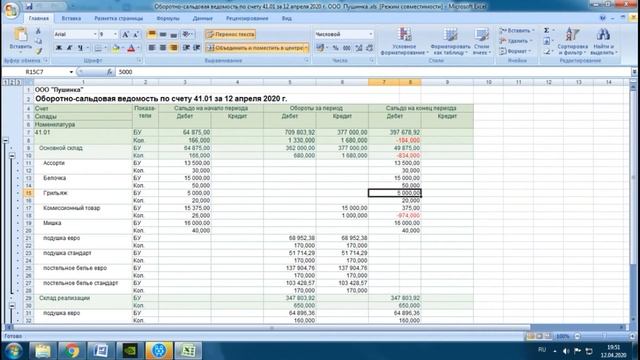Open Excel Help question mark icon
Viewport: 640px width, 360px height.
[x=602, y=18]
